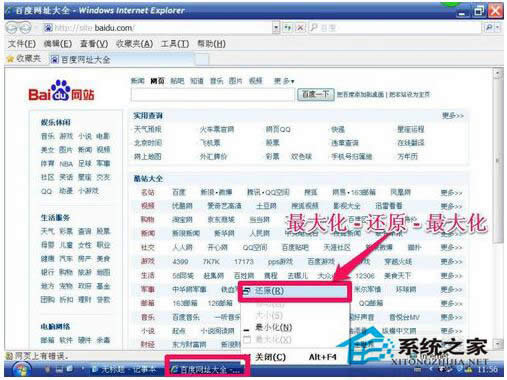The image size is (507, 380).
Task: Open the 工具(T) menu
Action: pos(175,44)
